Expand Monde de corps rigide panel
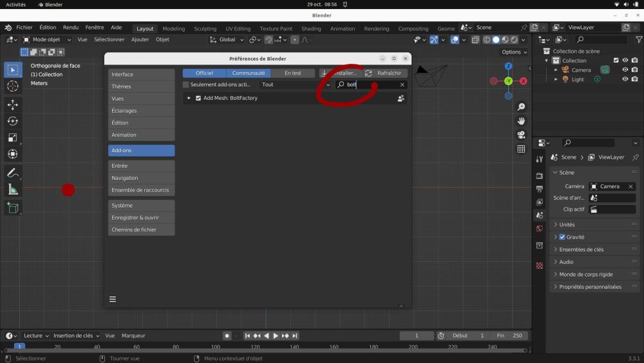This screenshot has width=644, height=363. pos(594,275)
